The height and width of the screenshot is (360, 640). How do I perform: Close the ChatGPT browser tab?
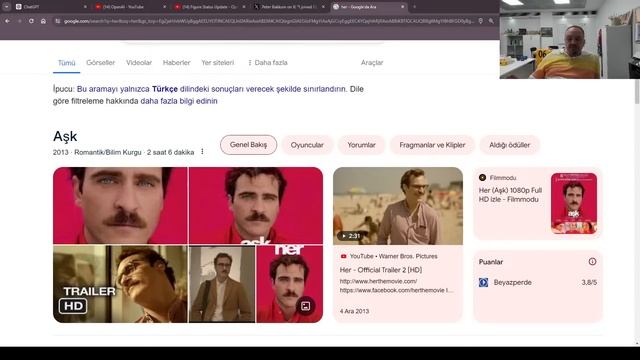tap(85, 7)
